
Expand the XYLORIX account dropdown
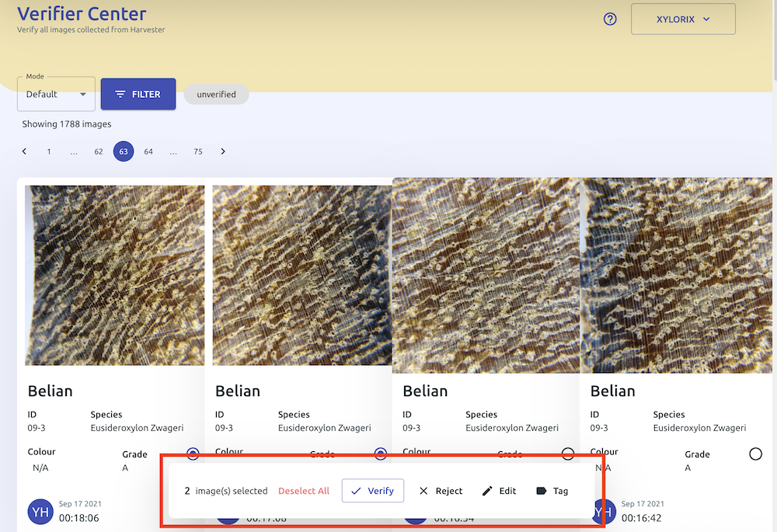pos(683,19)
